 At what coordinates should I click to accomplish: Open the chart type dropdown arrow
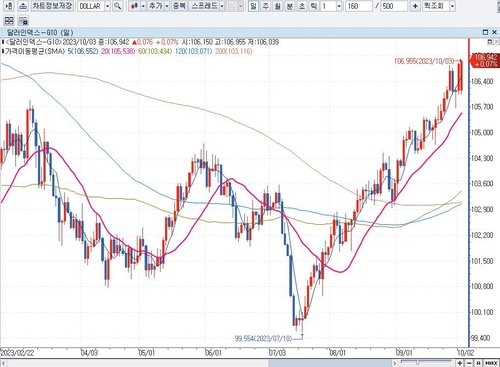[x=143, y=6]
